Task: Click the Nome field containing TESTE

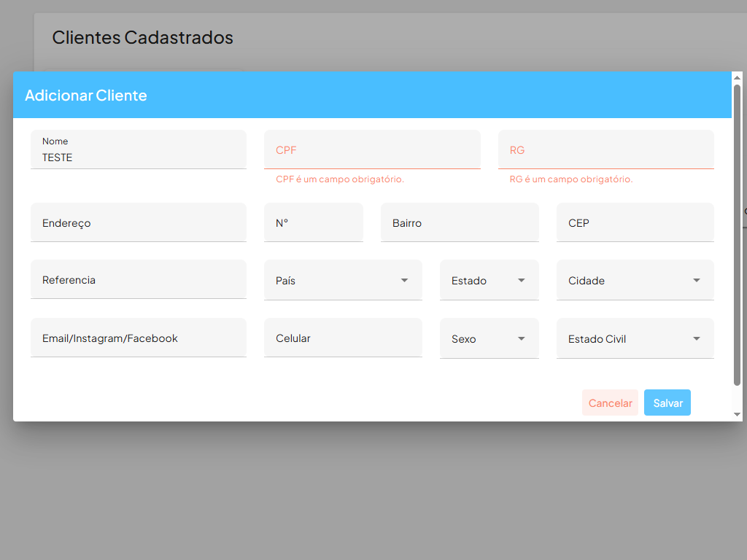Action: [x=138, y=157]
